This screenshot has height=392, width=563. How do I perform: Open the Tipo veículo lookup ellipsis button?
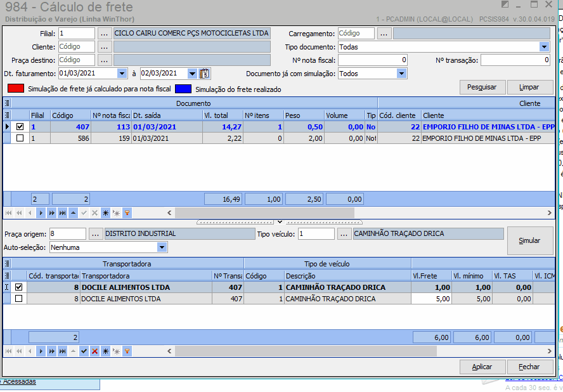click(344, 234)
